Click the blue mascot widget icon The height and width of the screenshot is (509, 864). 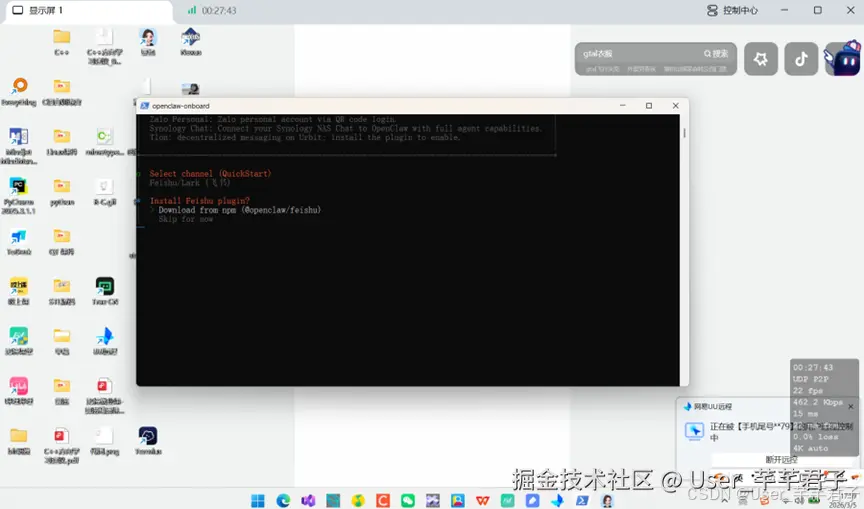[x=843, y=58]
